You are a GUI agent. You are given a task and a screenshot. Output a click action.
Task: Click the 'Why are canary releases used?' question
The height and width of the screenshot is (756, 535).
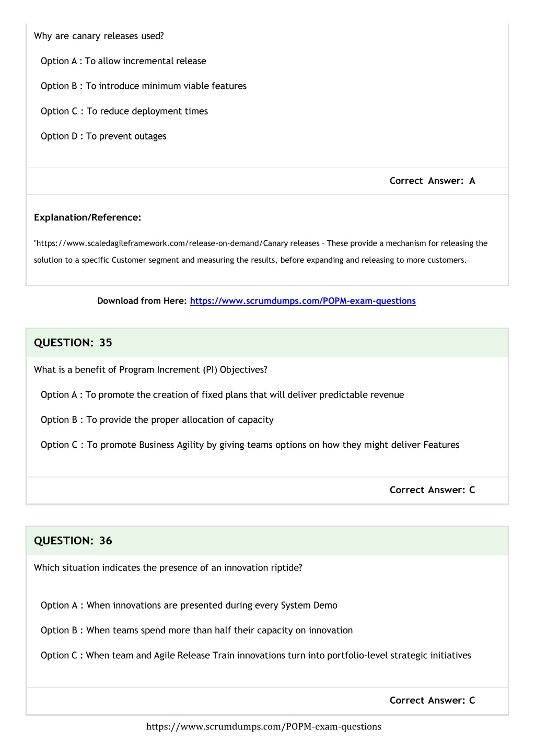pyautogui.click(x=99, y=36)
